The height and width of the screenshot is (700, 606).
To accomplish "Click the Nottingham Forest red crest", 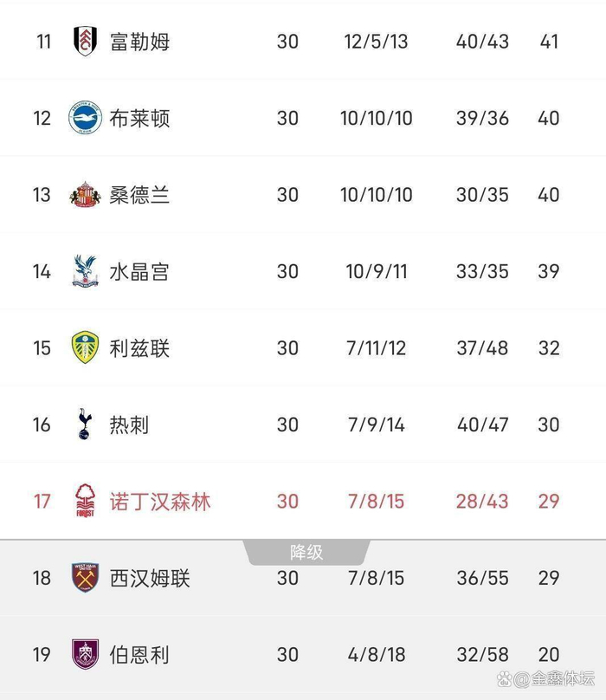I will (86, 502).
